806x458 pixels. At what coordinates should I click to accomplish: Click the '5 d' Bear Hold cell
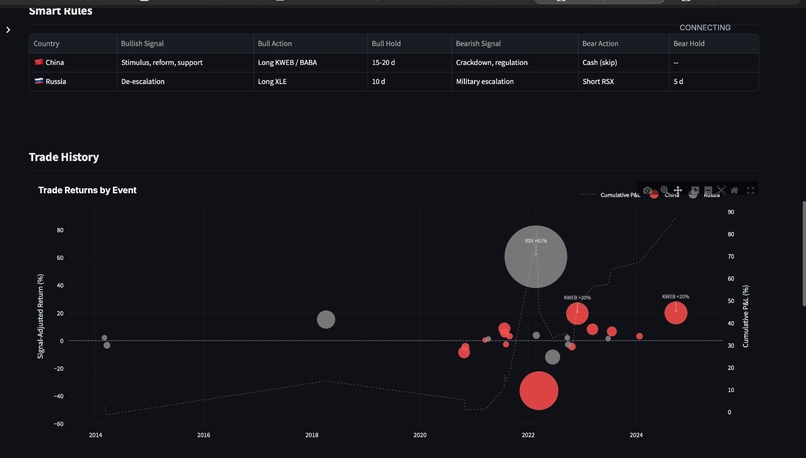(714, 82)
